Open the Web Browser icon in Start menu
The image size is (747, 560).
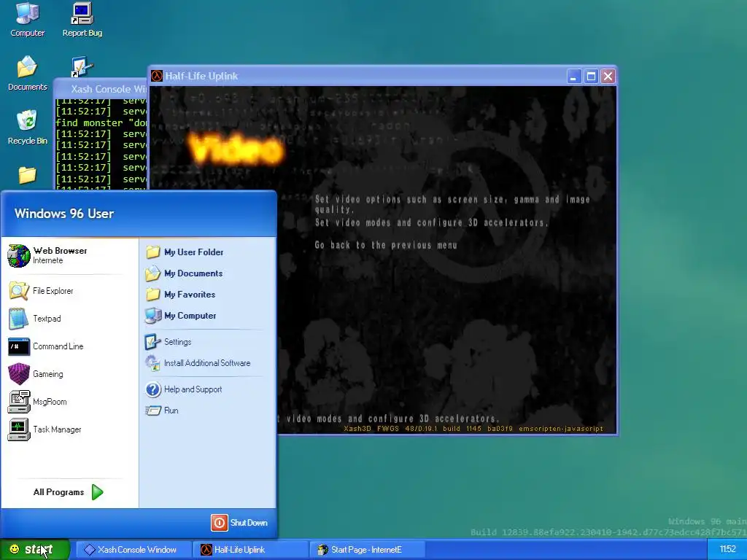(18, 256)
